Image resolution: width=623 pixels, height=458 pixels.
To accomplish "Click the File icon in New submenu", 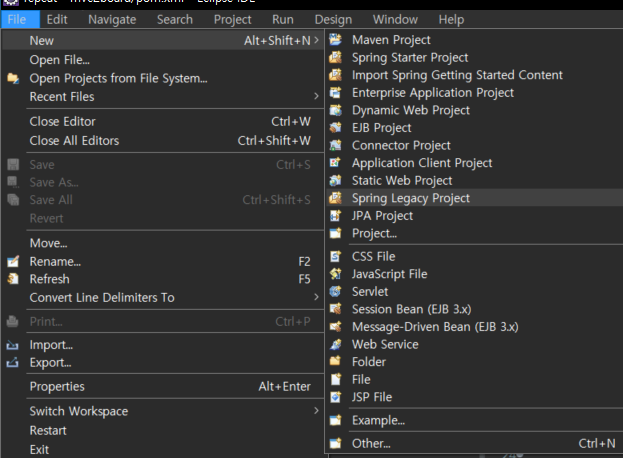I will [x=335, y=380].
